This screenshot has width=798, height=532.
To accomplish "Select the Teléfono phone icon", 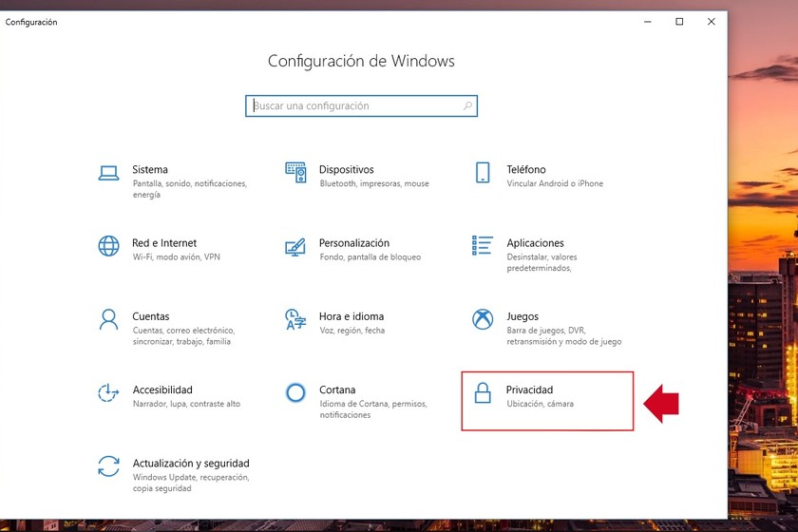I will coord(483,173).
